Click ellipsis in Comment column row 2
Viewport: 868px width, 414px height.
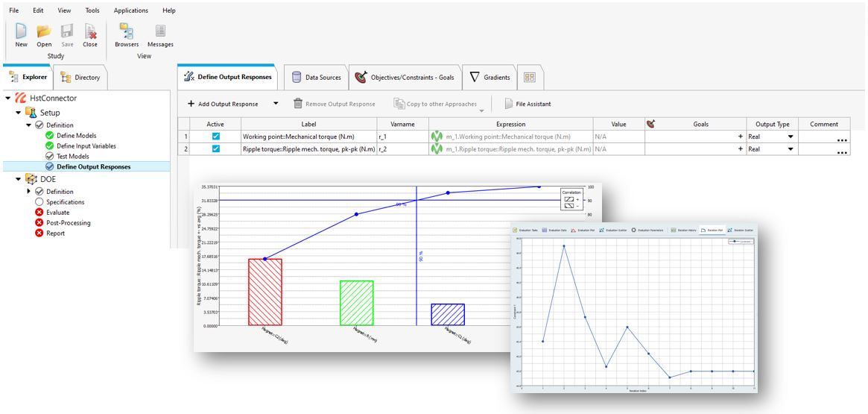tap(842, 151)
